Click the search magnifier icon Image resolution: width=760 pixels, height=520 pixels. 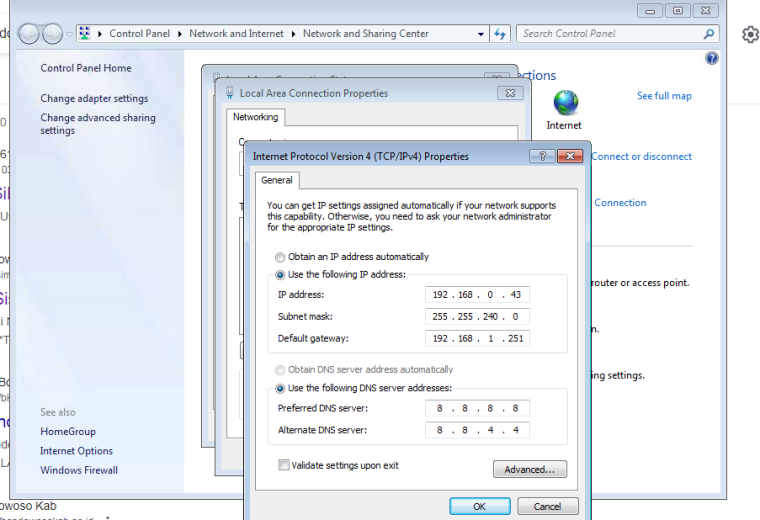coord(709,34)
